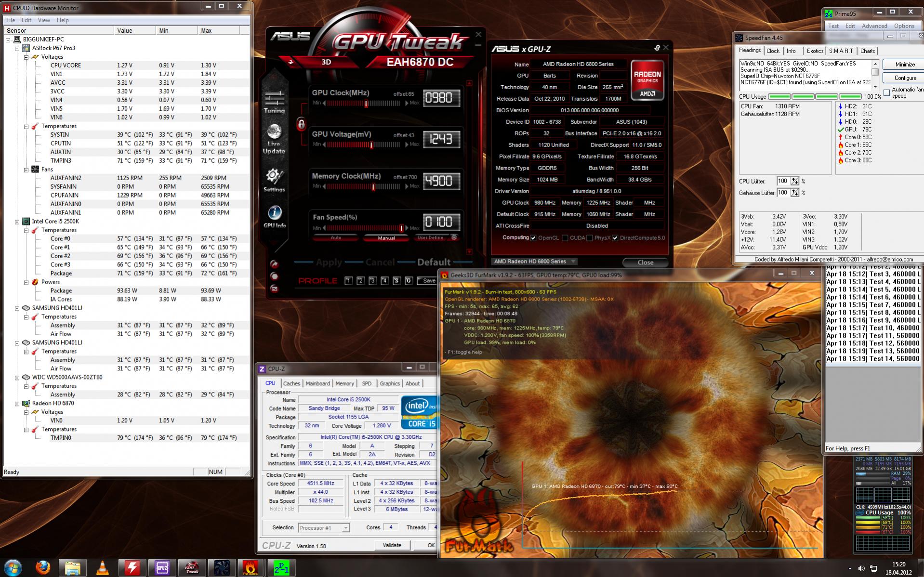Image resolution: width=924 pixels, height=577 pixels.
Task: Switch to CPU-Z in the taskbar
Action: coord(162,568)
